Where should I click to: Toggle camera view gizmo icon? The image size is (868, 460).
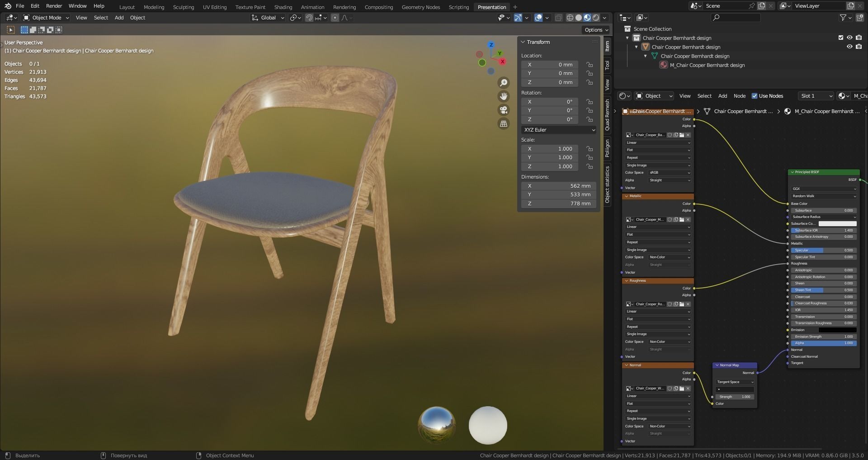pyautogui.click(x=504, y=110)
